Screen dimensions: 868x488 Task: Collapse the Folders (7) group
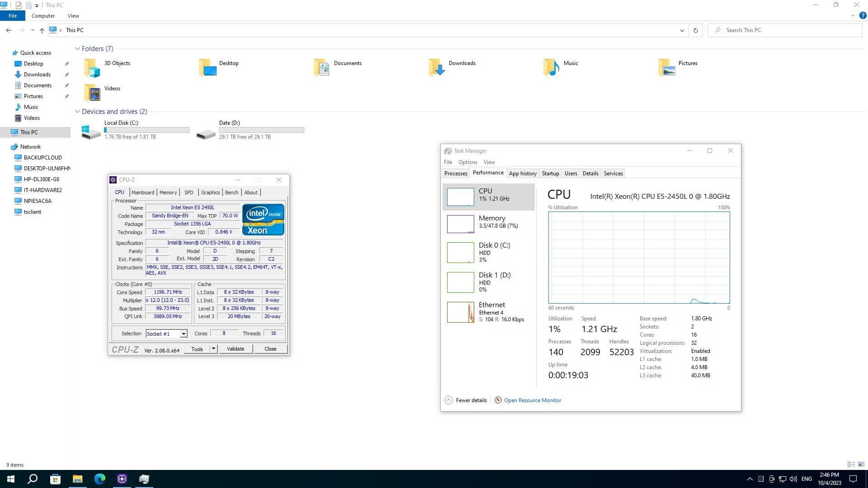click(78, 49)
